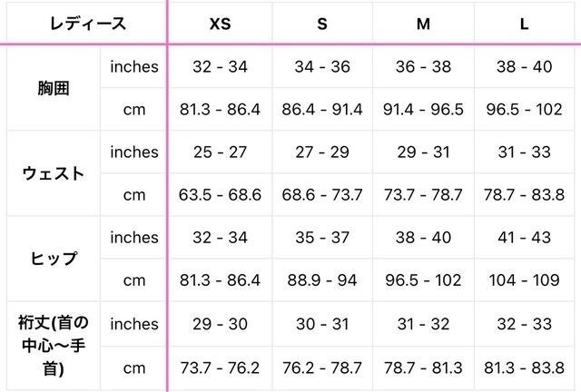The width and height of the screenshot is (581, 392).
Task: Click the 胸囲 inches value 38 - 40
Action: (x=525, y=66)
